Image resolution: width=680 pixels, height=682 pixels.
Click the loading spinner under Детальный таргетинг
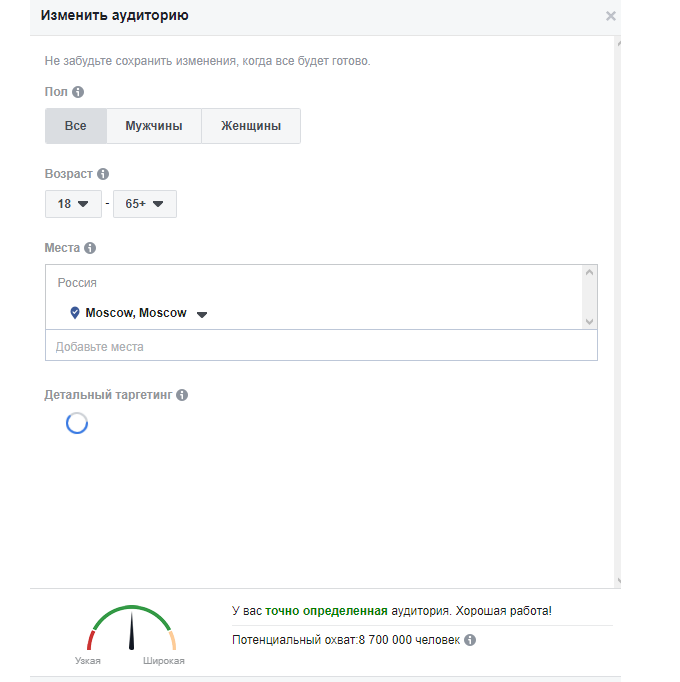coord(77,423)
